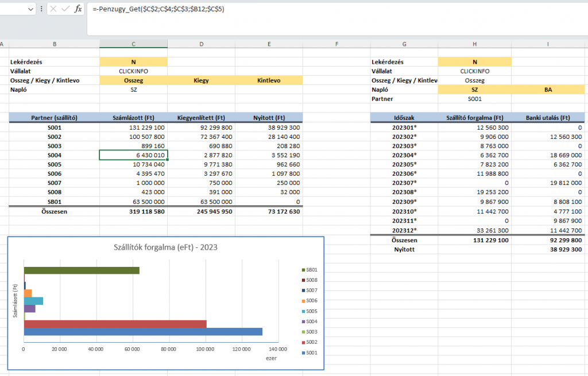Click the S001 blue legend swatch

pos(303,352)
